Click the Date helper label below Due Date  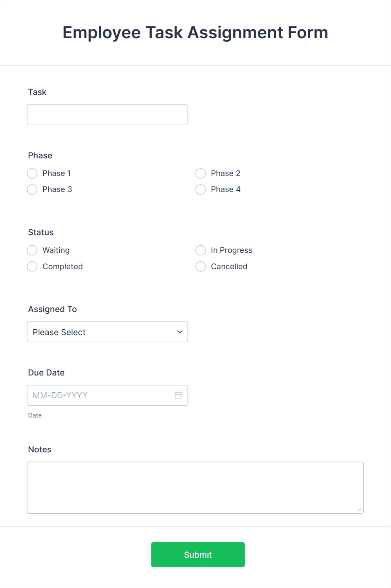pyautogui.click(x=35, y=415)
